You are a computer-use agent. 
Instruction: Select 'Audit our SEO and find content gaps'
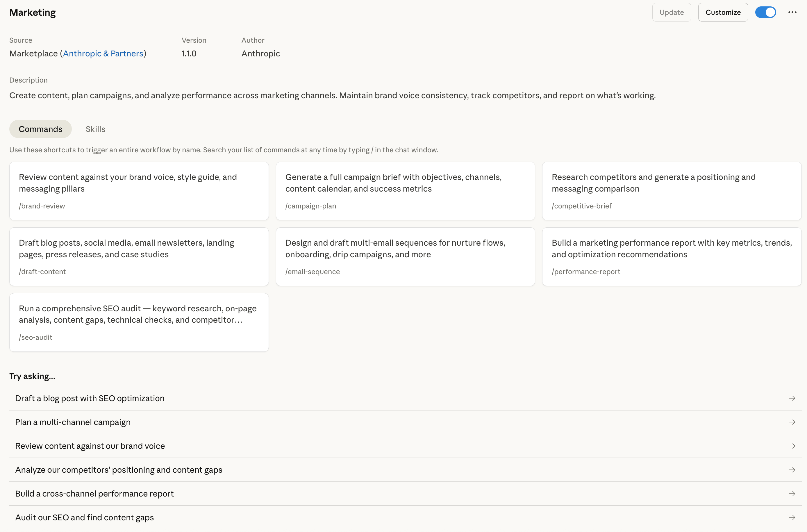click(x=85, y=517)
